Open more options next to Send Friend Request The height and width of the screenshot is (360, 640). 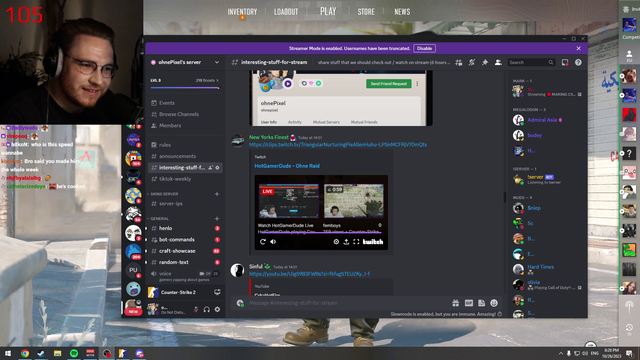pos(417,84)
